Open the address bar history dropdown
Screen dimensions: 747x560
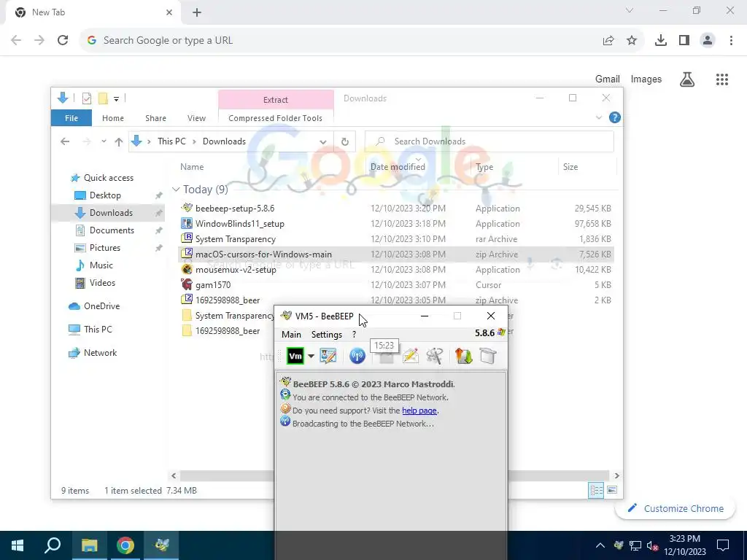coord(323,141)
